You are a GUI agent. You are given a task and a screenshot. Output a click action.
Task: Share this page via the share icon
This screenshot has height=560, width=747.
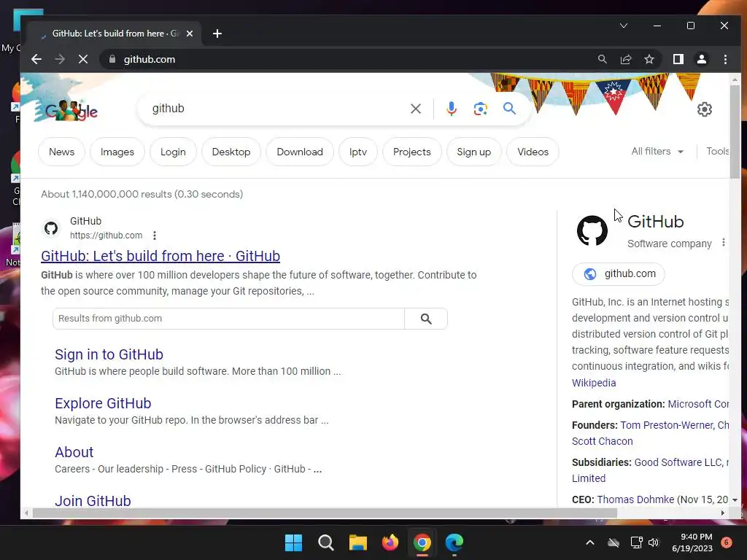point(625,59)
